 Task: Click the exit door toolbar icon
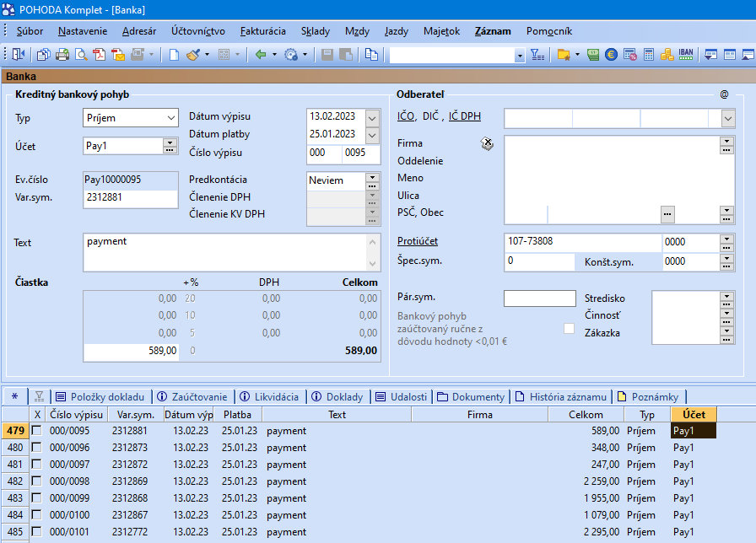(19, 55)
